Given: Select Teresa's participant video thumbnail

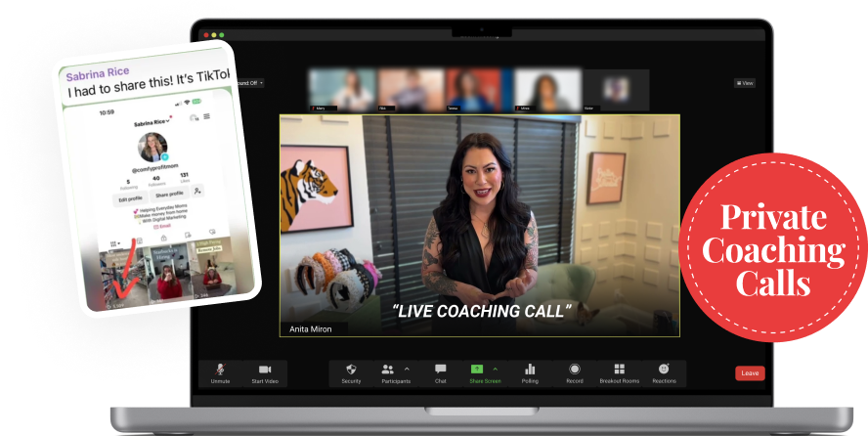Looking at the screenshot, I should [469, 89].
